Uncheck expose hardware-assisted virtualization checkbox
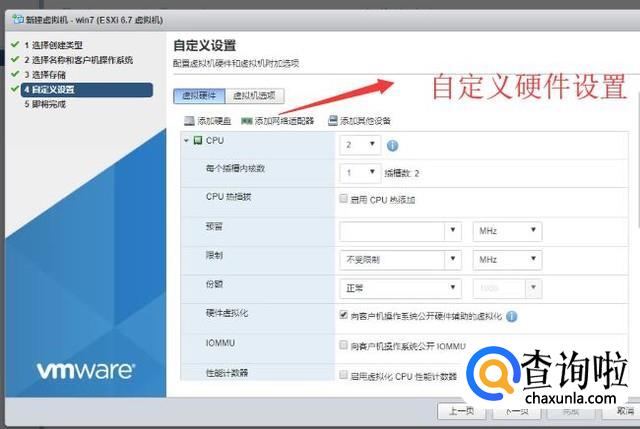This screenshot has height=429, width=640. [x=343, y=315]
